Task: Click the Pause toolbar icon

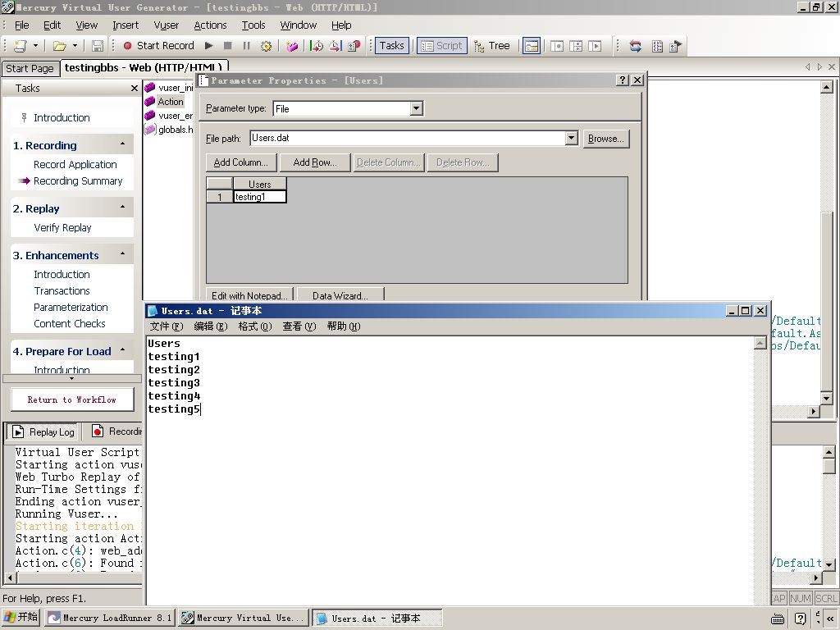Action: pyautogui.click(x=246, y=46)
